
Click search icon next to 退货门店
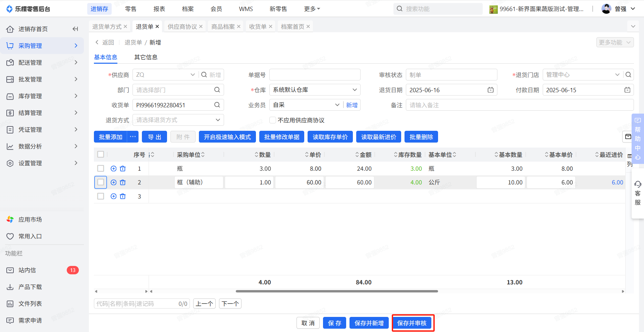pyautogui.click(x=628, y=75)
